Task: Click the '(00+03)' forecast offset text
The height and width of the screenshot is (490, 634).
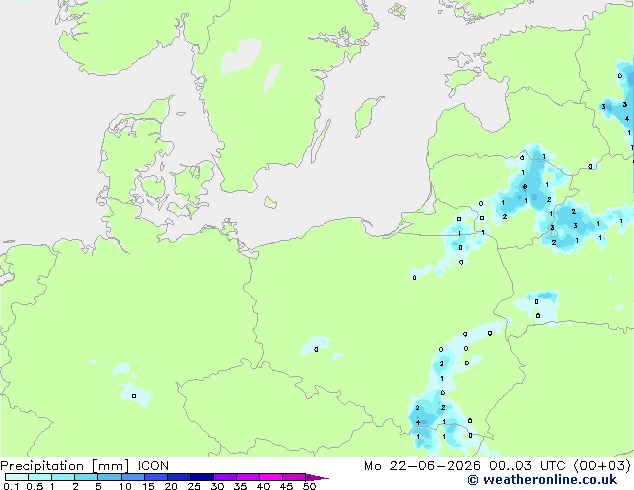Action: tap(602, 466)
